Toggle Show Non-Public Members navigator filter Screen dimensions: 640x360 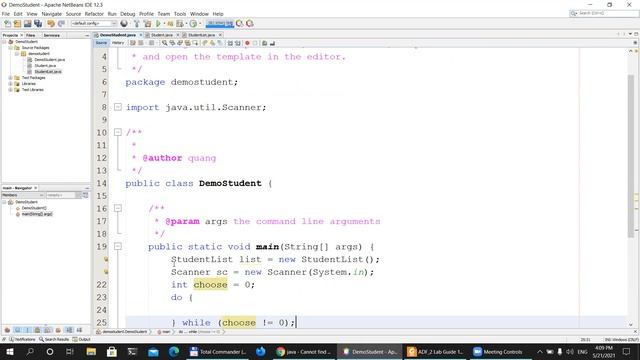[x=38, y=330]
